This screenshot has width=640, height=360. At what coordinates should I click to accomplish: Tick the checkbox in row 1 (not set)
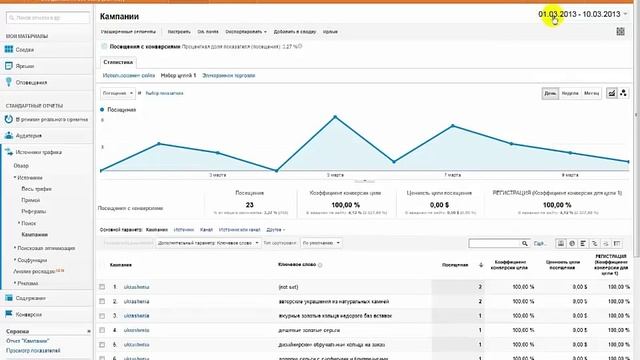tap(102, 287)
